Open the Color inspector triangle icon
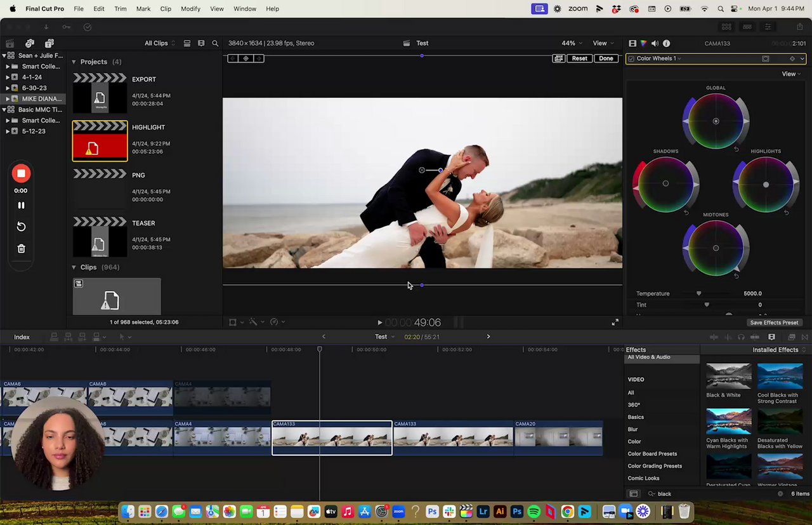The image size is (812, 525). click(643, 43)
